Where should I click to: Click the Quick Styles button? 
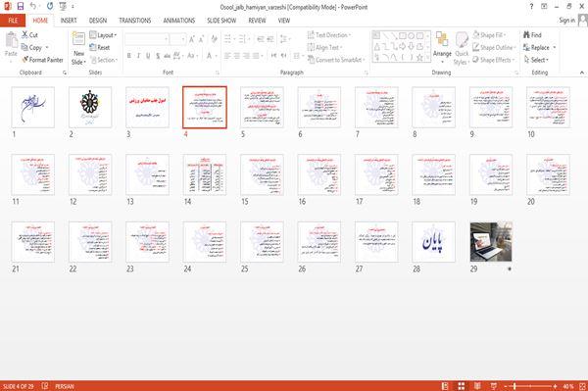pyautogui.click(x=462, y=49)
